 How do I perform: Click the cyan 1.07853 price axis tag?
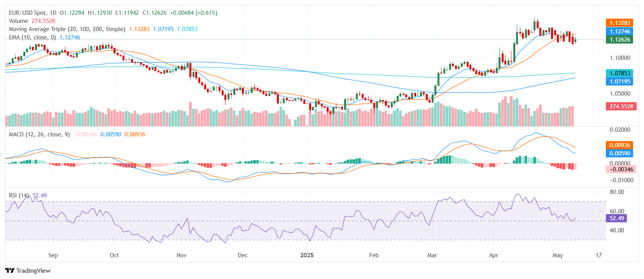[619, 73]
